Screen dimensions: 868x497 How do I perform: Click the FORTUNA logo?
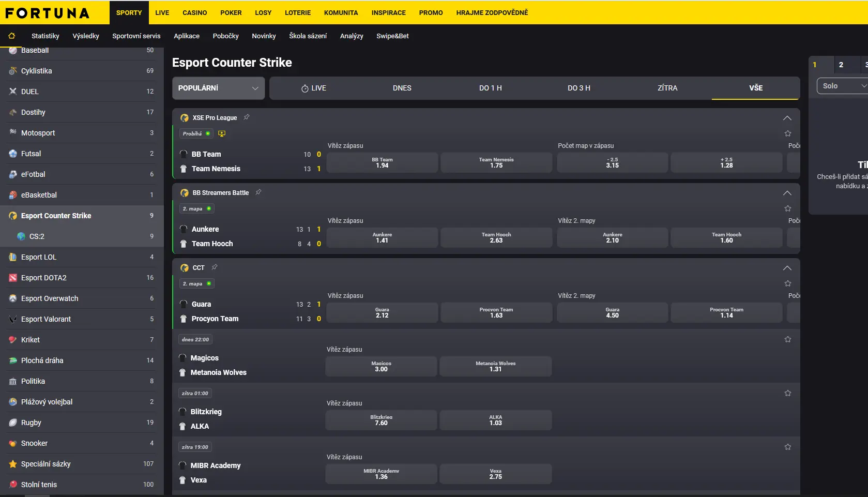click(x=48, y=13)
